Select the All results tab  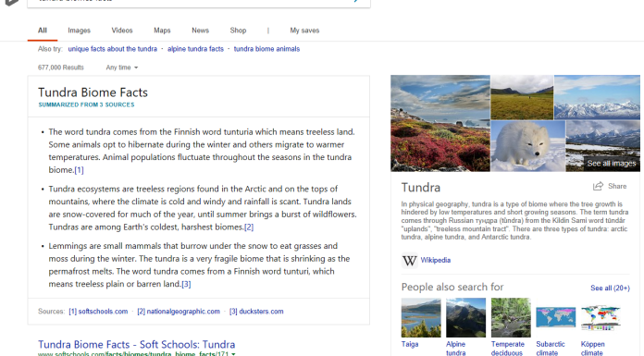pyautogui.click(x=43, y=31)
